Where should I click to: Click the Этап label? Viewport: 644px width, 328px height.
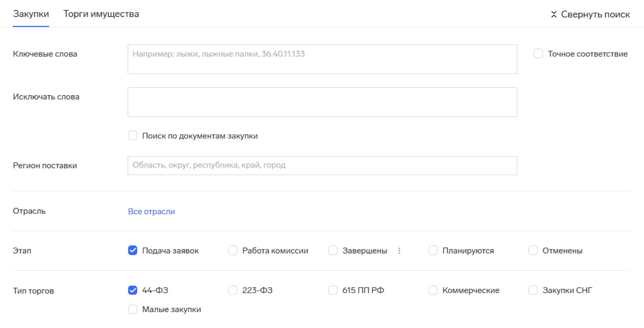(22, 250)
